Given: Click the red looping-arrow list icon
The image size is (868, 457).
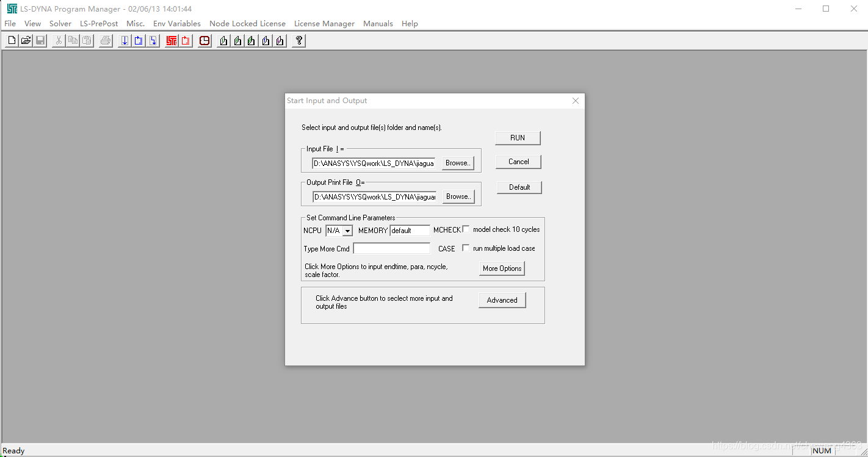Looking at the screenshot, I should 186,41.
